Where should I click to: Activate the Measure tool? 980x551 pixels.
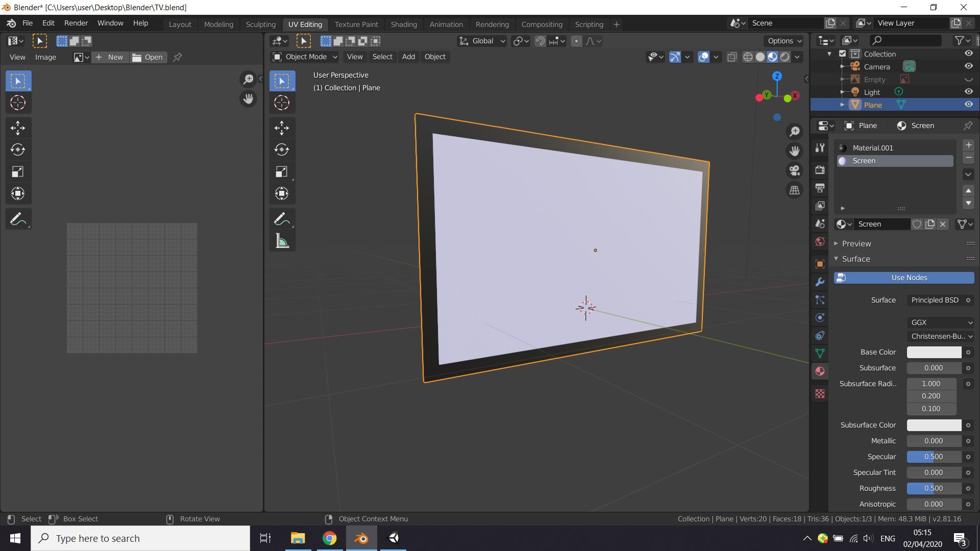(282, 241)
